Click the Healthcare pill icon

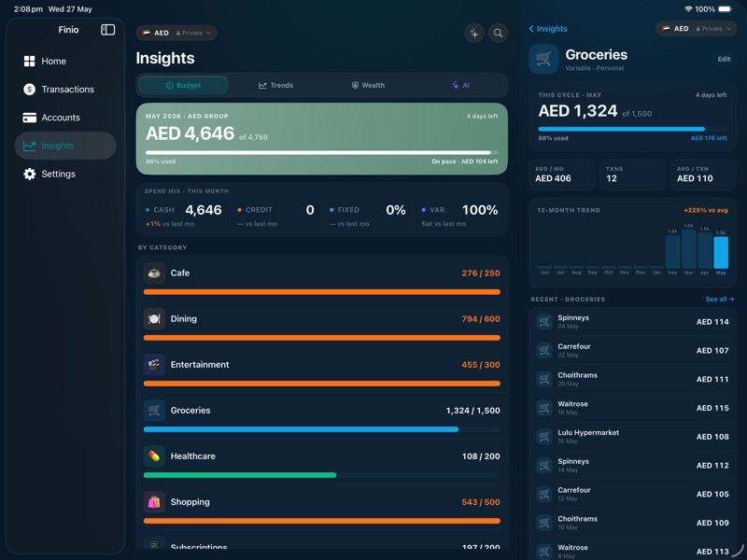154,455
